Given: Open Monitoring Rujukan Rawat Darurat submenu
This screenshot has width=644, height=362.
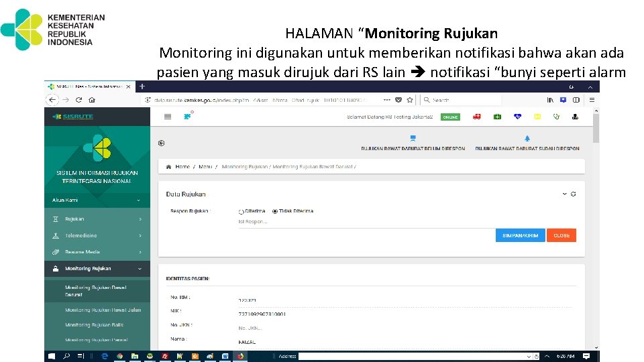Looking at the screenshot, I should (x=97, y=291).
